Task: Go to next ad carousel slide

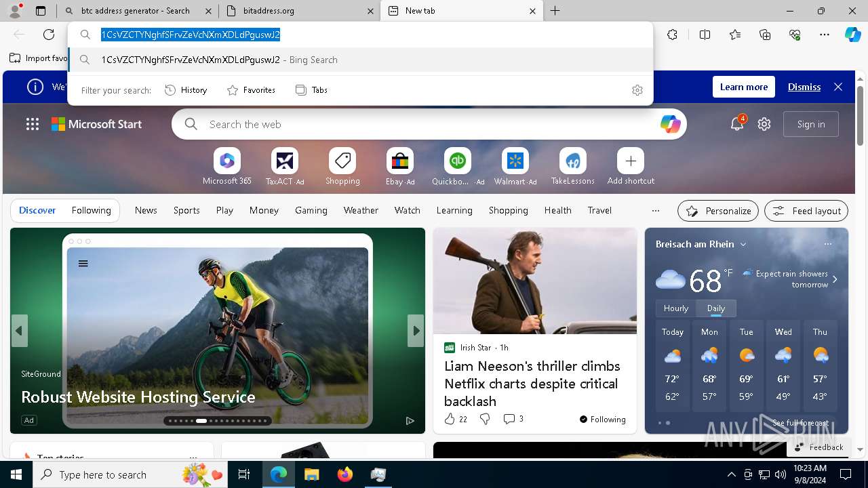Action: pos(416,331)
